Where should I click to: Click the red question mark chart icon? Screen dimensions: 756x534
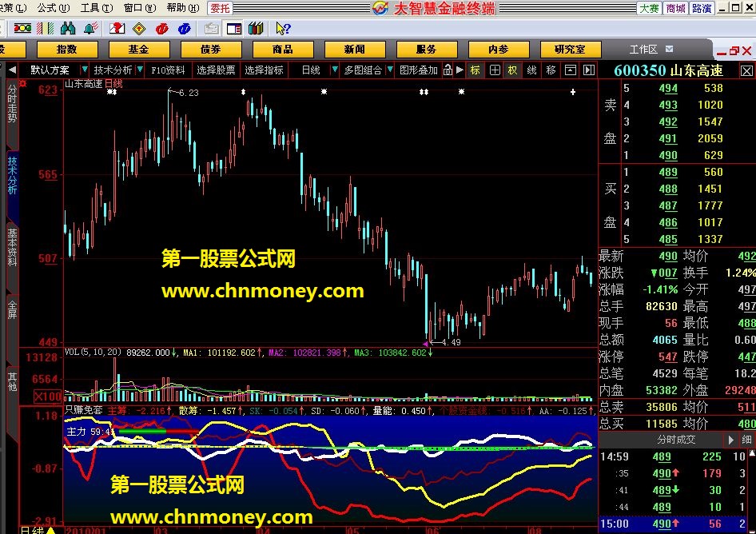pyautogui.click(x=116, y=29)
